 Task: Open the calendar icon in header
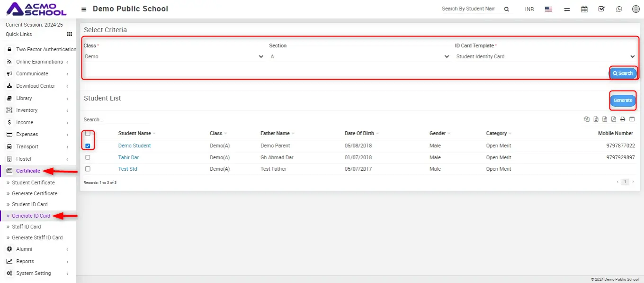click(584, 9)
